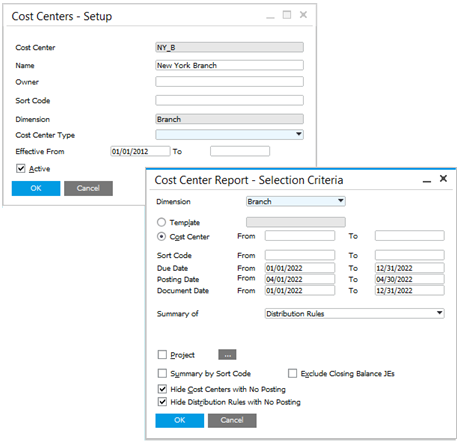Edit Document Date From 01/01/2022
461x443 pixels.
point(300,290)
